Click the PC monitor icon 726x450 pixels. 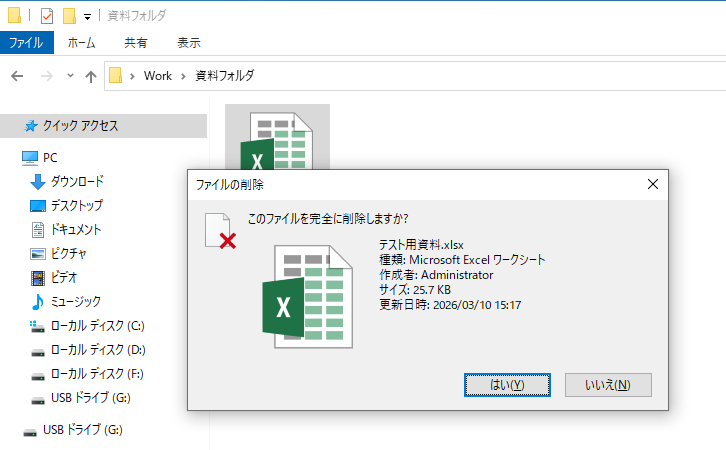click(x=30, y=158)
